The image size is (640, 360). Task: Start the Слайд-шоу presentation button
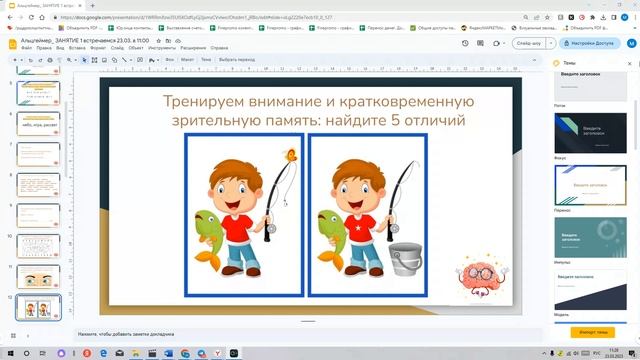[x=529, y=43]
